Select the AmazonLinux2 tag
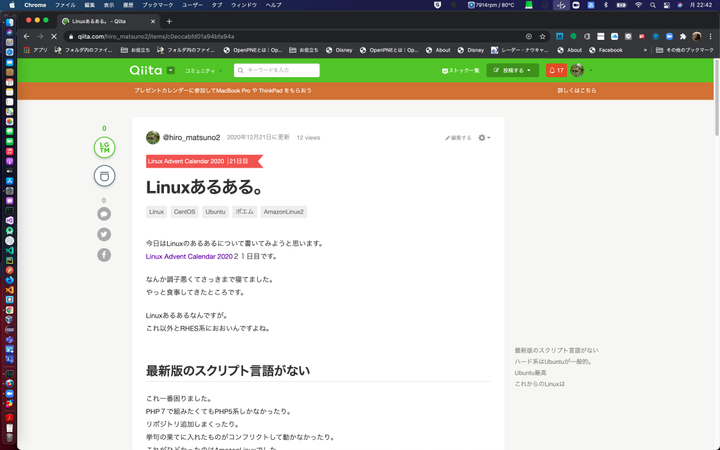This screenshot has width=720, height=450. pyautogui.click(x=284, y=212)
